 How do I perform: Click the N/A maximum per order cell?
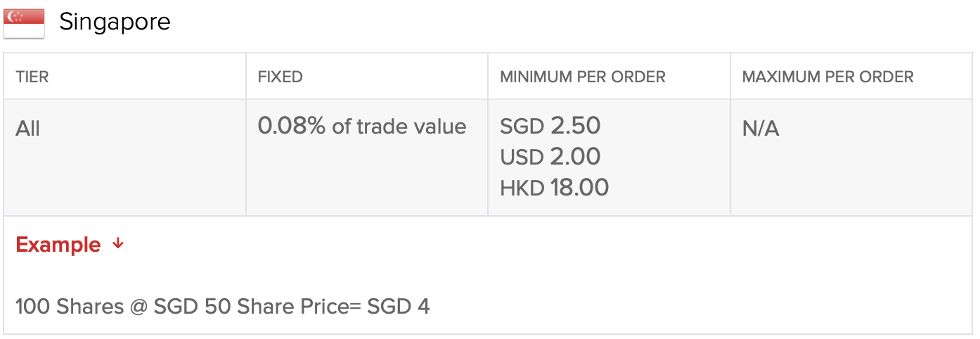click(761, 129)
